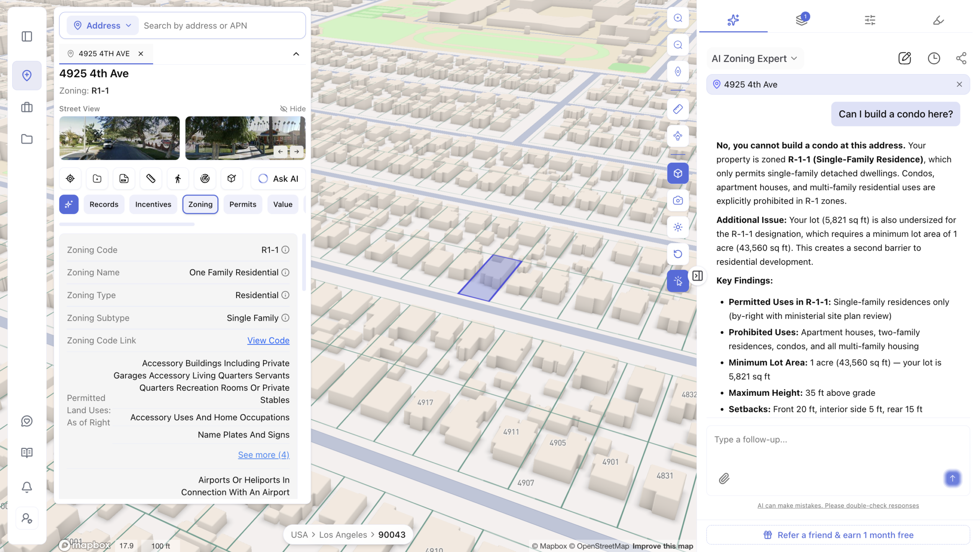Attach a file with paperclip icon

pos(724,479)
